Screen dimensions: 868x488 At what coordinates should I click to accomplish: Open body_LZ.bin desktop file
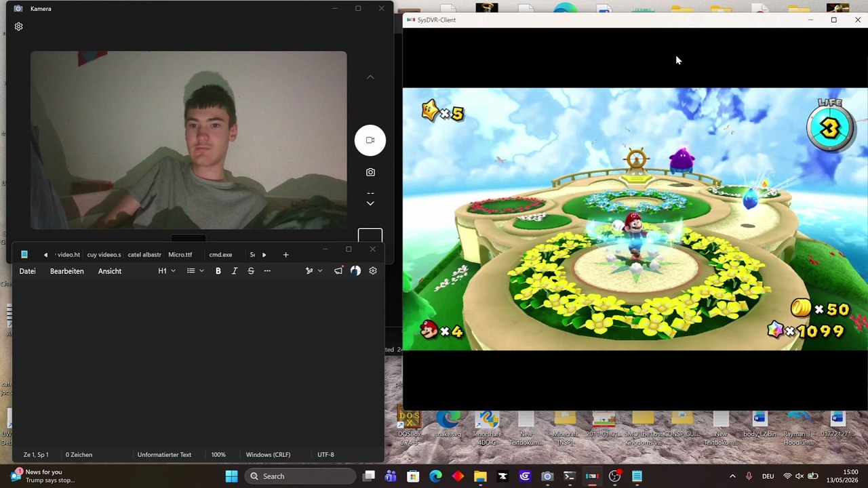coord(759,425)
